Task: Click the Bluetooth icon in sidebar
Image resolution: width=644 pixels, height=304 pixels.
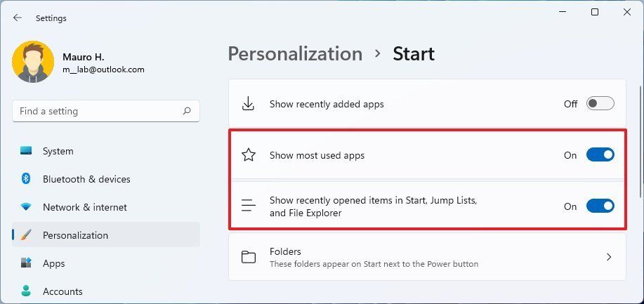Action: [x=26, y=179]
